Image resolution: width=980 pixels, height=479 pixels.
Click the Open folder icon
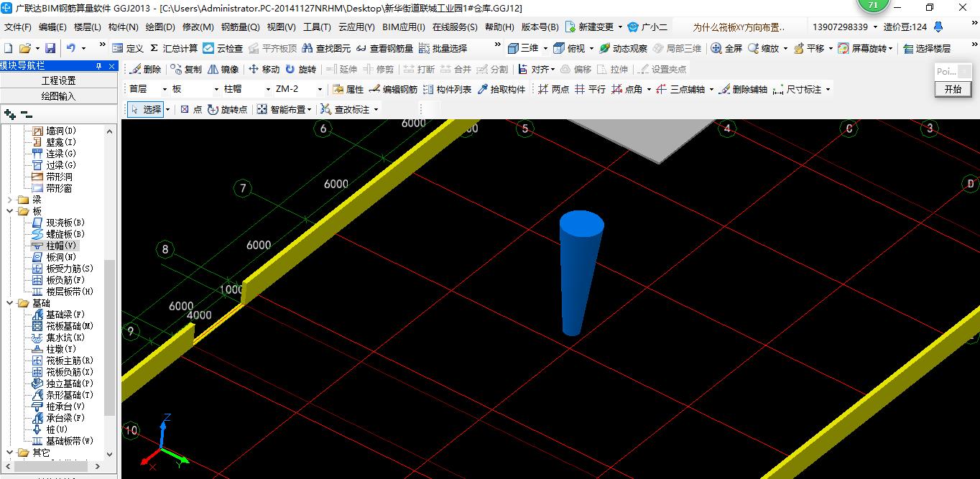pyautogui.click(x=24, y=48)
